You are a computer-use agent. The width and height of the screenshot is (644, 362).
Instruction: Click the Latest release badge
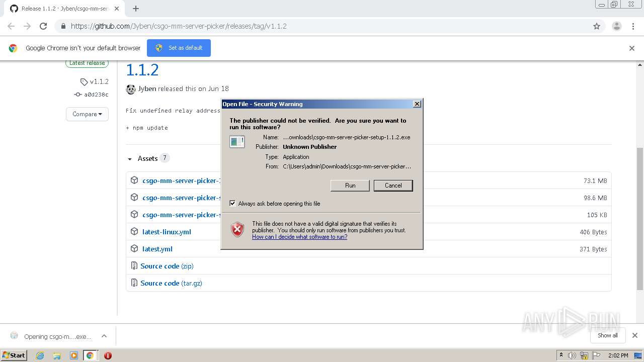87,63
